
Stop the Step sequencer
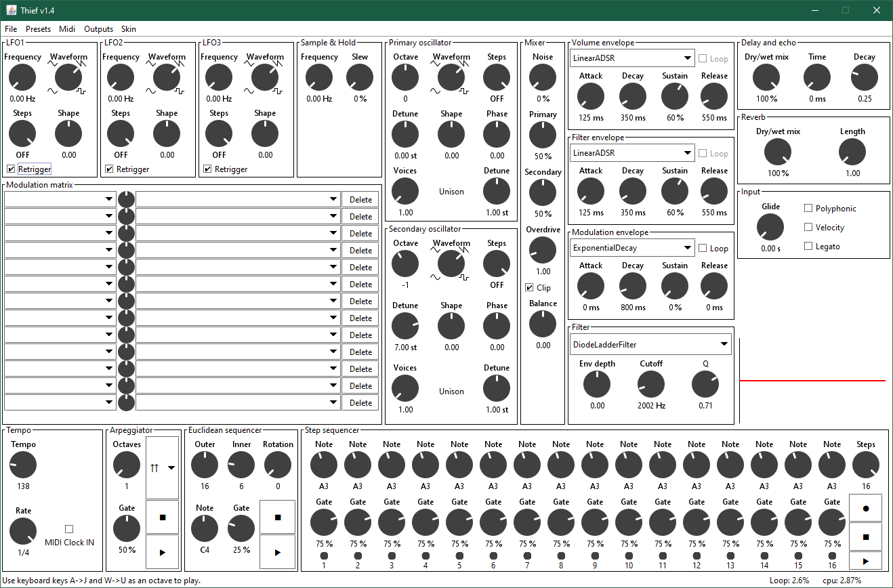[x=865, y=537]
